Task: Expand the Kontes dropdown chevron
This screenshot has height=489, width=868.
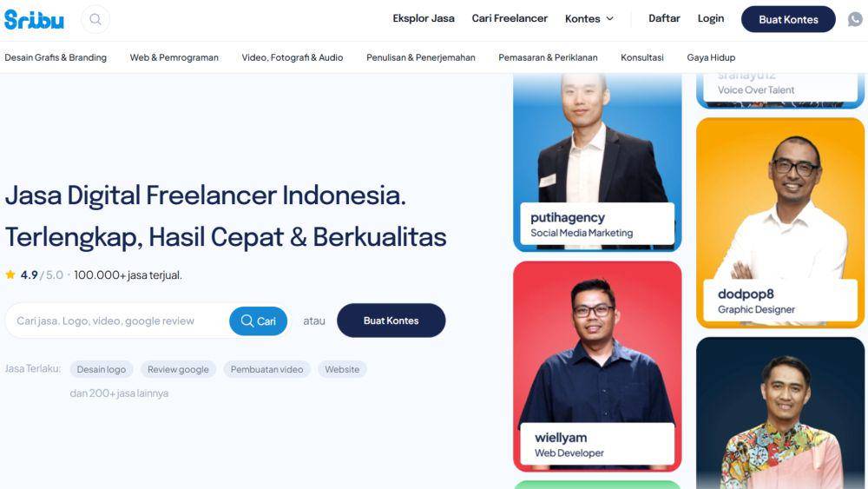Action: tap(610, 19)
